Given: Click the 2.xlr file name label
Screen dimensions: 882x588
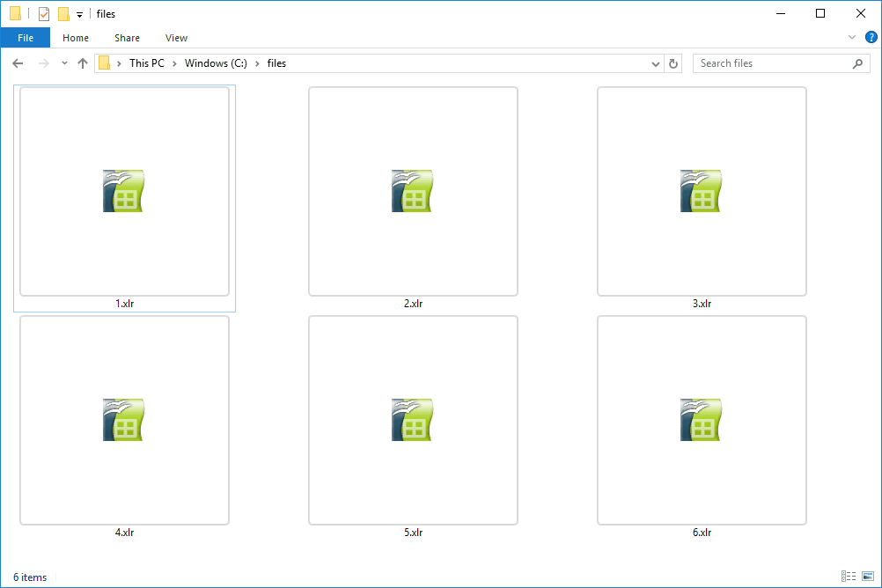Looking at the screenshot, I should [413, 304].
